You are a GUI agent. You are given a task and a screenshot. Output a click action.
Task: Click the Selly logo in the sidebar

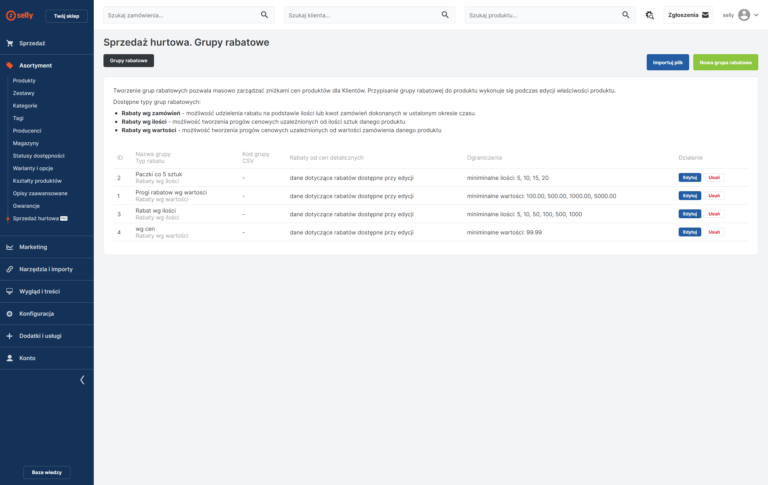[x=20, y=16]
